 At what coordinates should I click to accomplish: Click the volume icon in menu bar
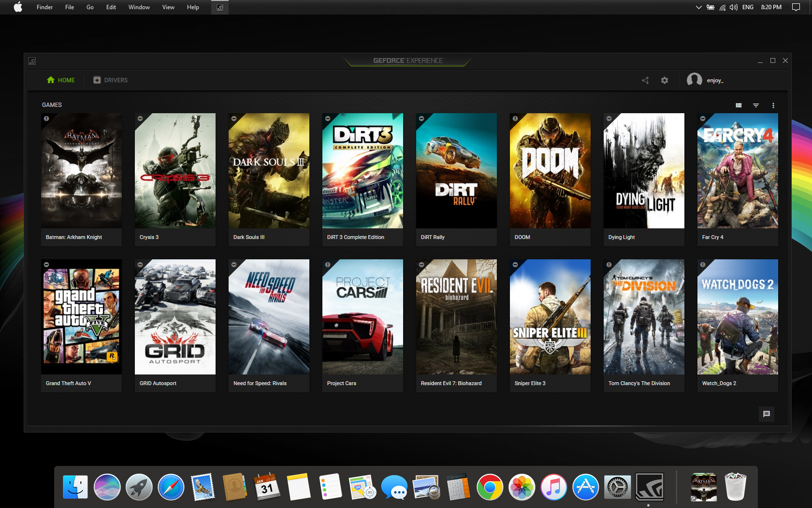coord(734,7)
